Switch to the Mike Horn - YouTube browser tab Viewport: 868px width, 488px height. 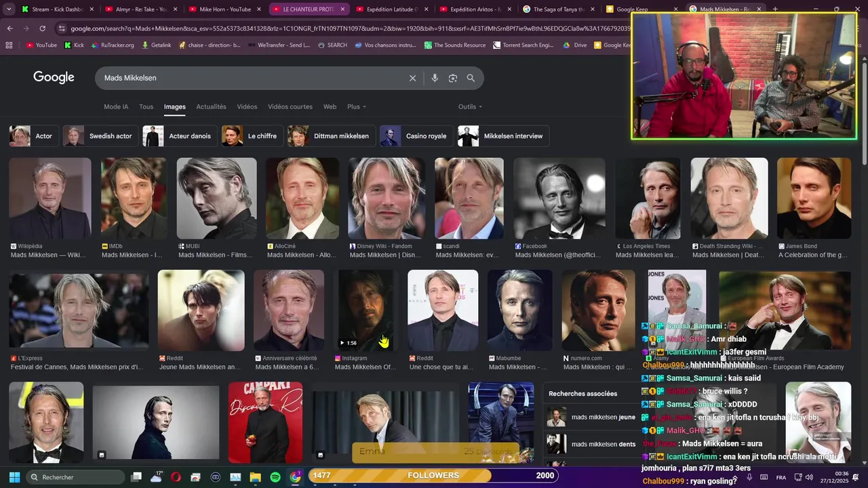pyautogui.click(x=225, y=9)
